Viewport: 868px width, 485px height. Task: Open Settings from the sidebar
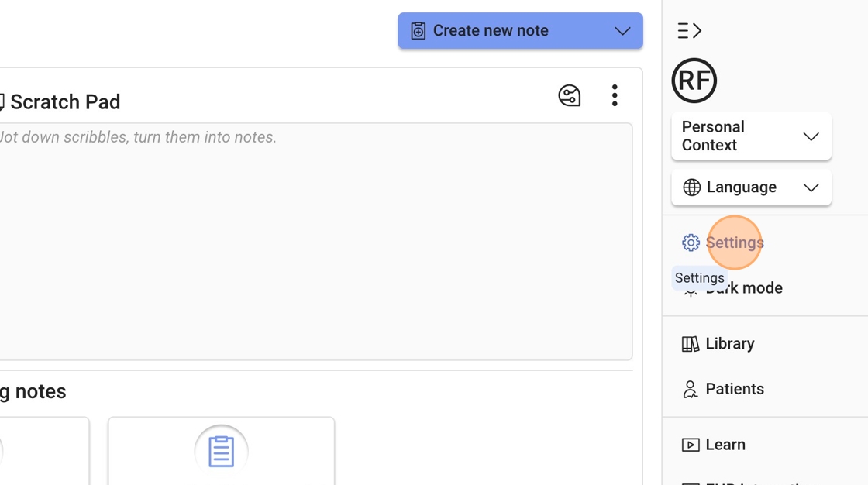tap(734, 242)
